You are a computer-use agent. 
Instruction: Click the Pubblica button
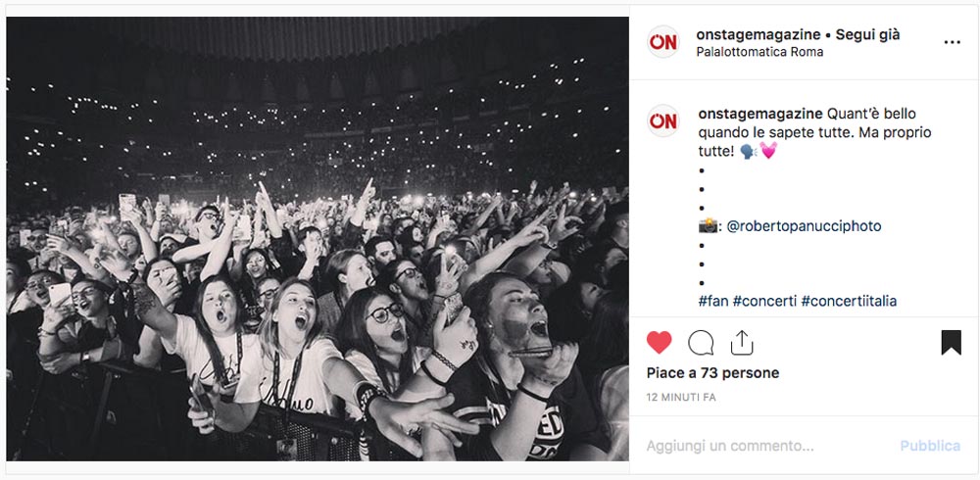tap(930, 447)
